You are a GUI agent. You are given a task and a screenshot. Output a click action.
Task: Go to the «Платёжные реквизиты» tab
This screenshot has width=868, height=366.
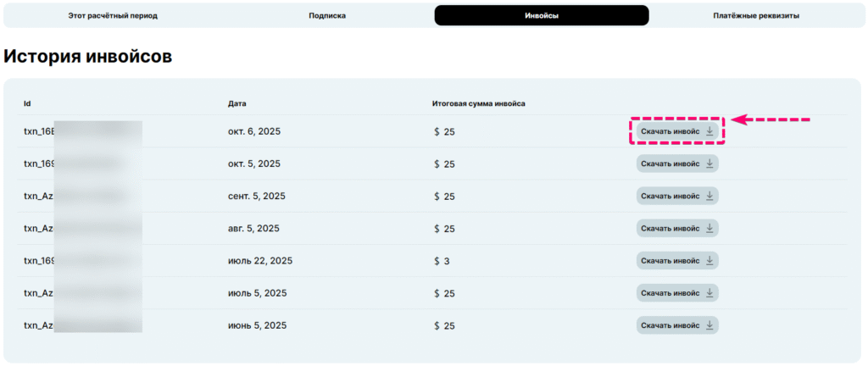coord(756,15)
